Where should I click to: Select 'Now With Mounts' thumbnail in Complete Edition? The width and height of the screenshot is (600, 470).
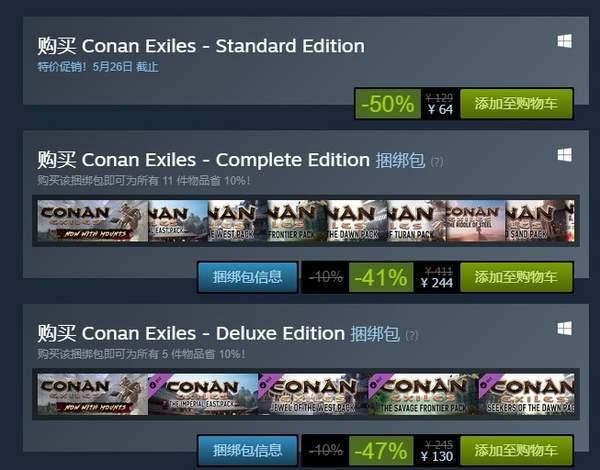tap(92, 221)
